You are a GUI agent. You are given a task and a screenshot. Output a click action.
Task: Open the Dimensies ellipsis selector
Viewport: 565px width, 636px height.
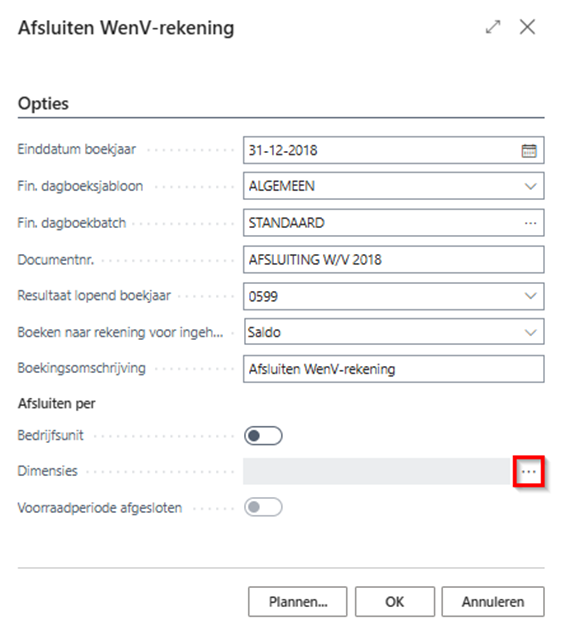tap(529, 471)
